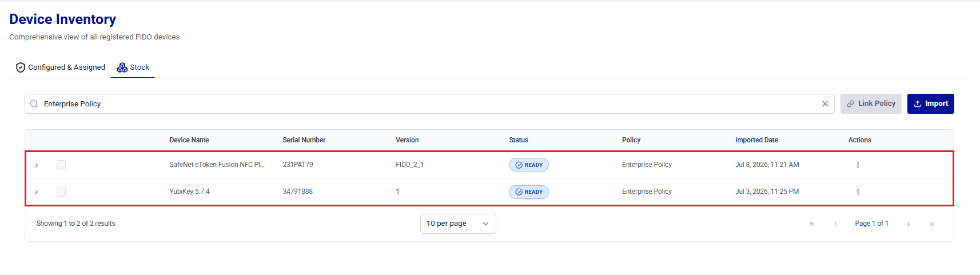Click the Policy column header
The height and width of the screenshot is (275, 980).
point(631,140)
